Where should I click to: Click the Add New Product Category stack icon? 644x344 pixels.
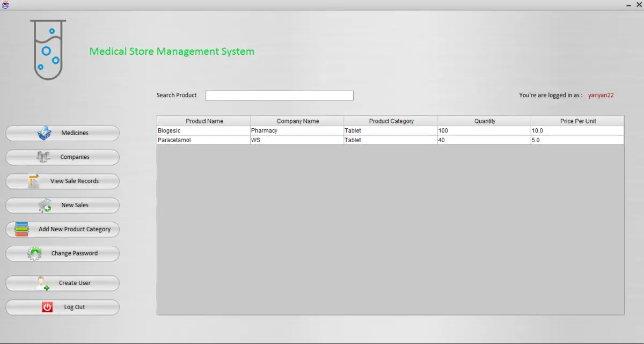21,229
